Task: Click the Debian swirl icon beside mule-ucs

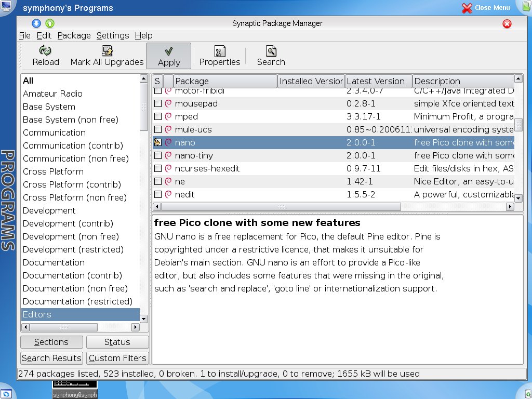Action: [168, 129]
